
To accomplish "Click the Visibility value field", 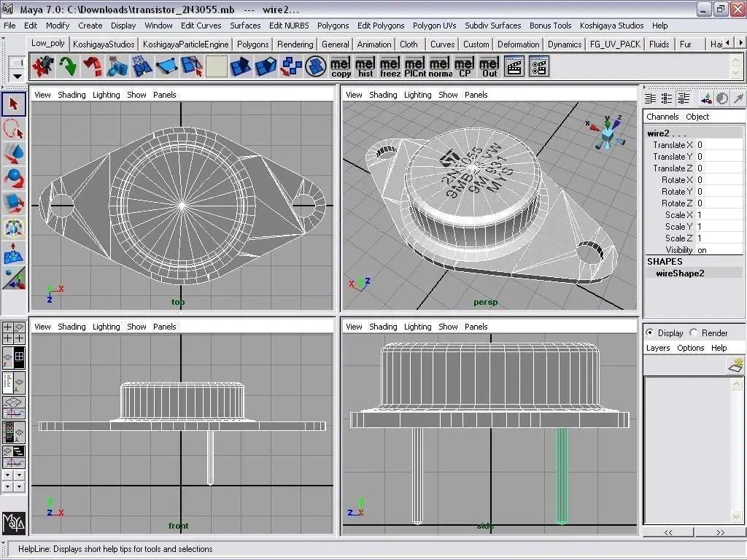I will (x=719, y=250).
